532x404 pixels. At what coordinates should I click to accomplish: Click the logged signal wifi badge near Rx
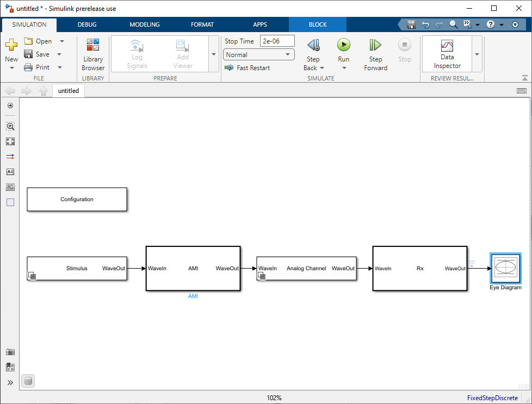click(x=472, y=263)
